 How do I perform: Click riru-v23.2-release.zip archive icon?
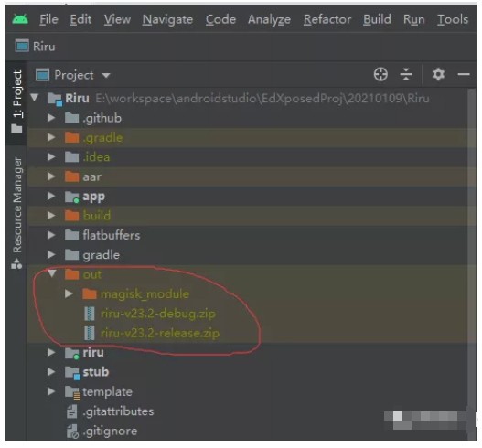[x=90, y=333]
